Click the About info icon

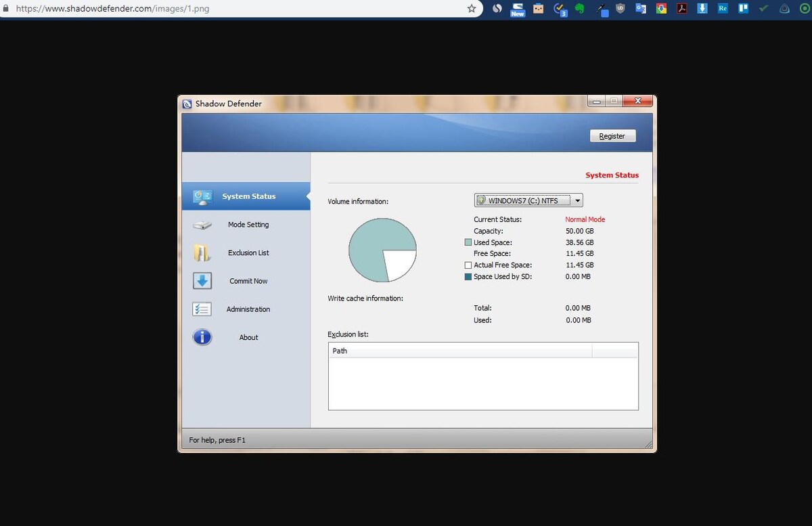coord(202,337)
